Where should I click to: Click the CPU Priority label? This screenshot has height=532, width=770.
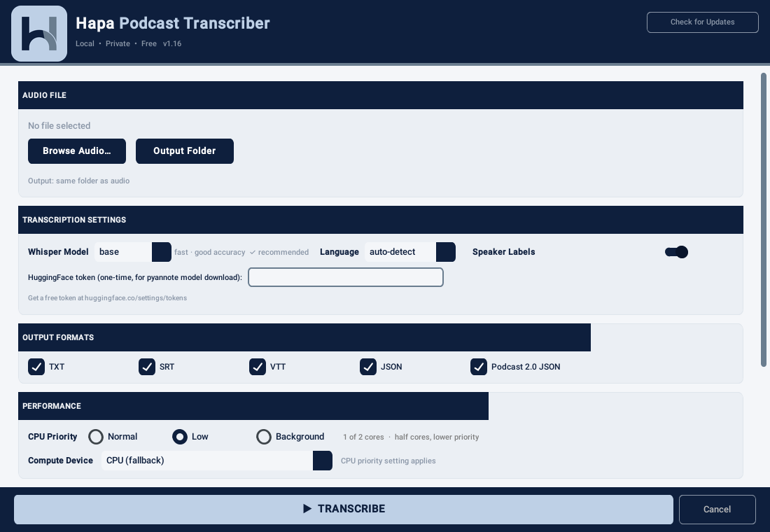(52, 437)
